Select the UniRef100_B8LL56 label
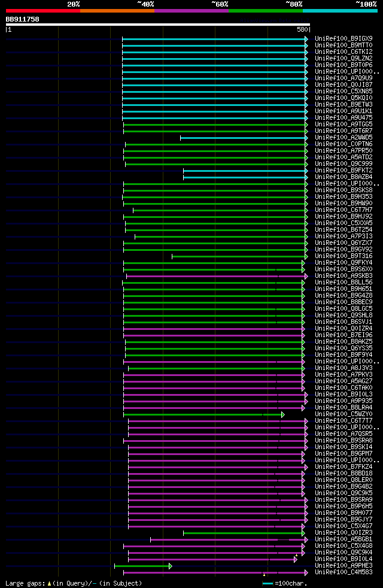Image resolution: width=383 pixels, height=588 pixels. point(344,283)
